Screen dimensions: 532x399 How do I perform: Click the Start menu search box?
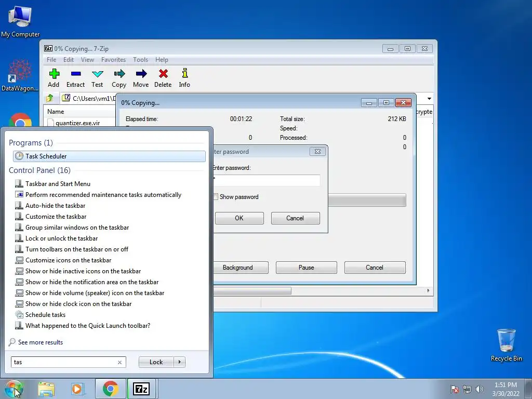pyautogui.click(x=64, y=362)
